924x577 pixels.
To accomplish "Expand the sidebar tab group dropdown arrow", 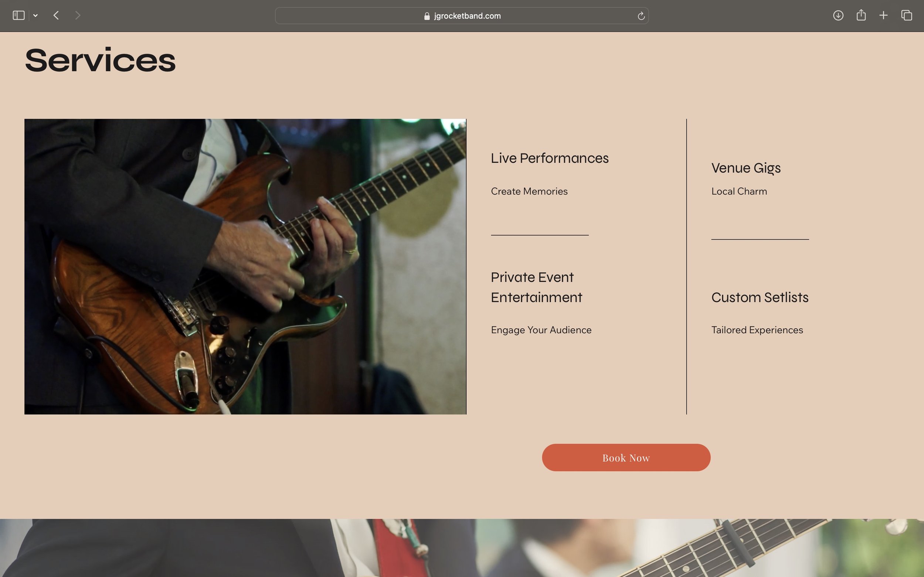I will pos(35,16).
